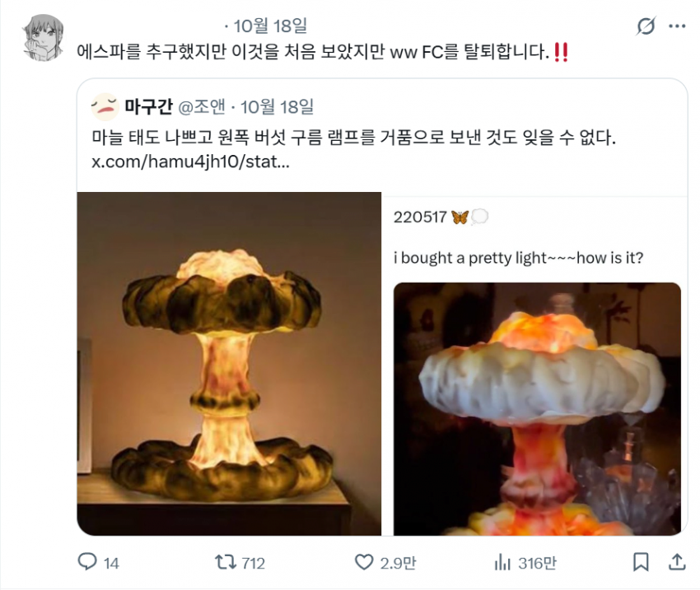Viewport: 700px width, 590px height.
Task: Click the 2.9만 likes count
Action: point(399,563)
